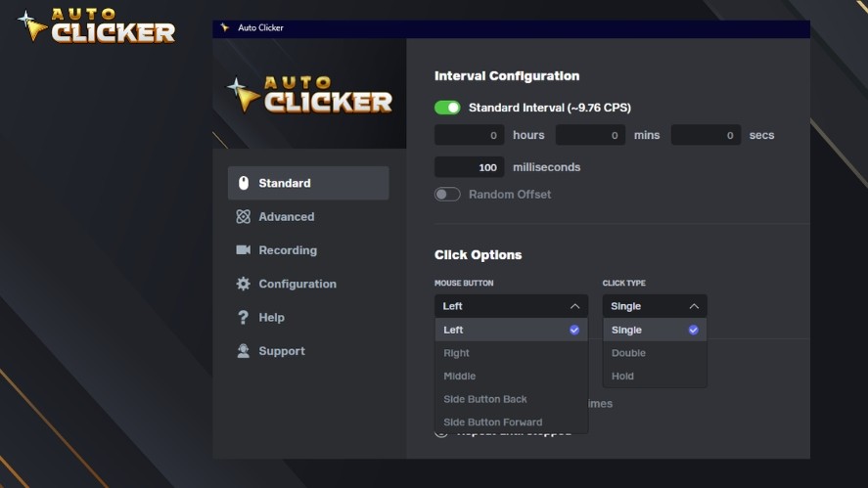This screenshot has width=868, height=488.
Task: Click the Click Options heading
Action: point(478,255)
